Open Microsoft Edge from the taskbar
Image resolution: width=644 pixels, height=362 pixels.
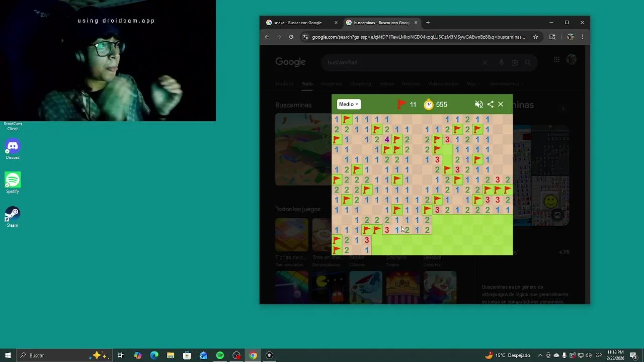(154, 355)
